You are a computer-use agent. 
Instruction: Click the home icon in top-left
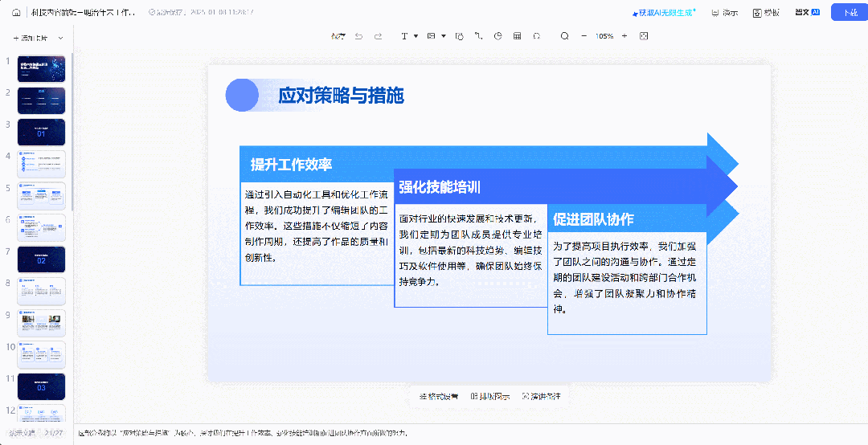[16, 12]
